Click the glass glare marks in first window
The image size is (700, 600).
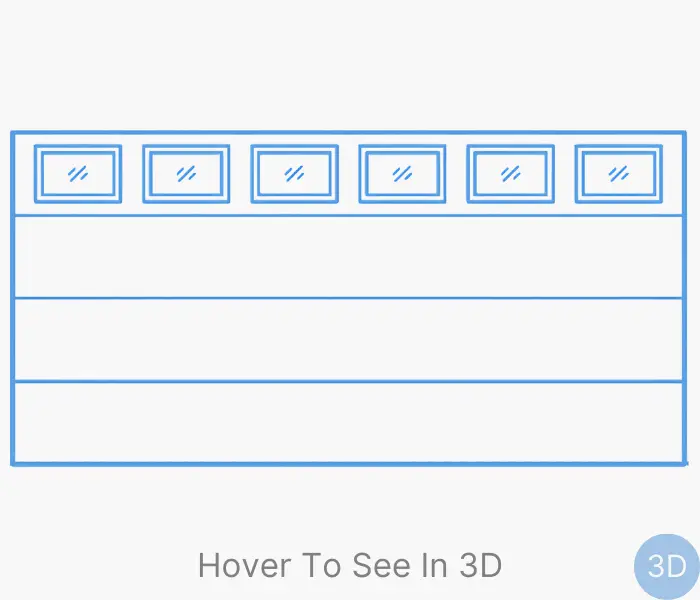[x=78, y=174]
